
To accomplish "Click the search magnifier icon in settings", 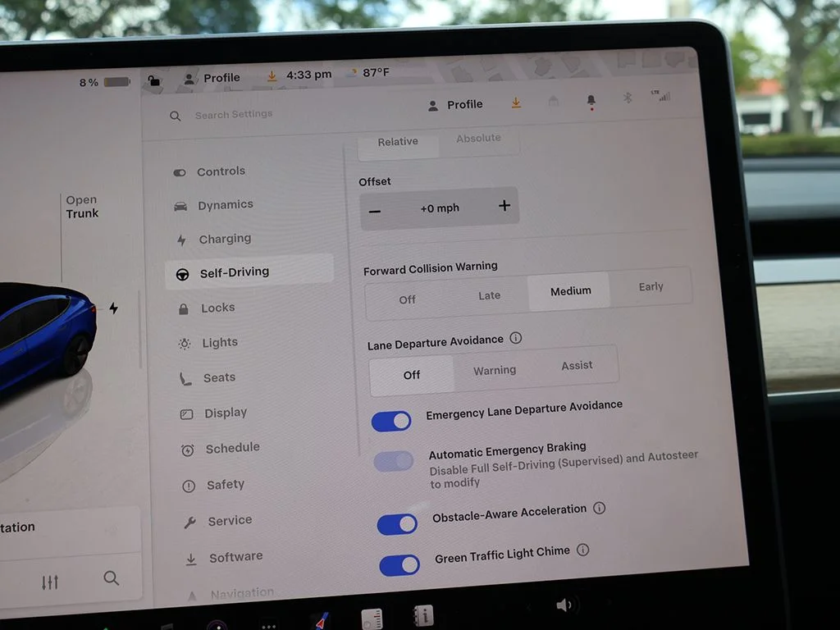I will pyautogui.click(x=176, y=116).
